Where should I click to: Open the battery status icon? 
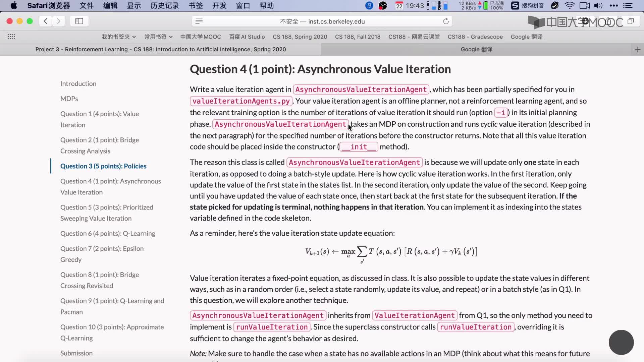pyautogui.click(x=486, y=5)
